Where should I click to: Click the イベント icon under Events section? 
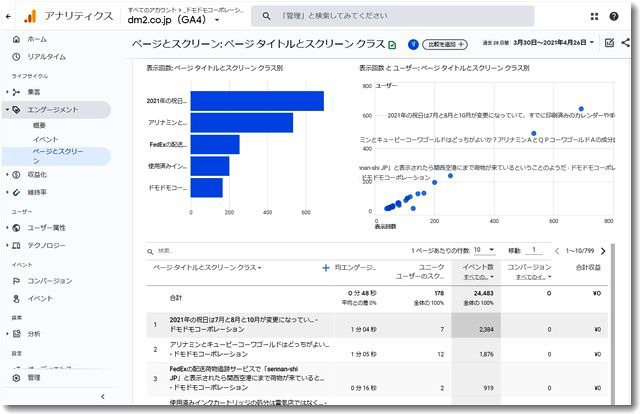(x=16, y=299)
